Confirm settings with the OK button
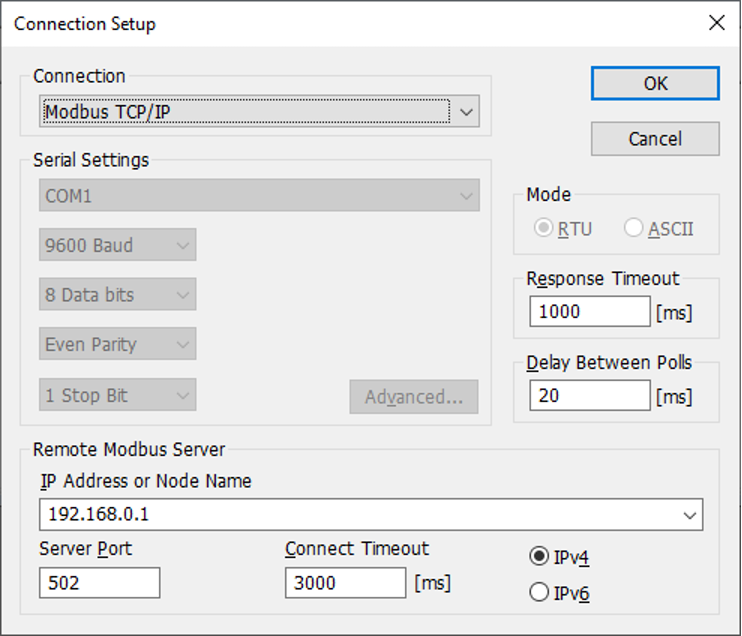The width and height of the screenshot is (742, 636). click(x=655, y=83)
